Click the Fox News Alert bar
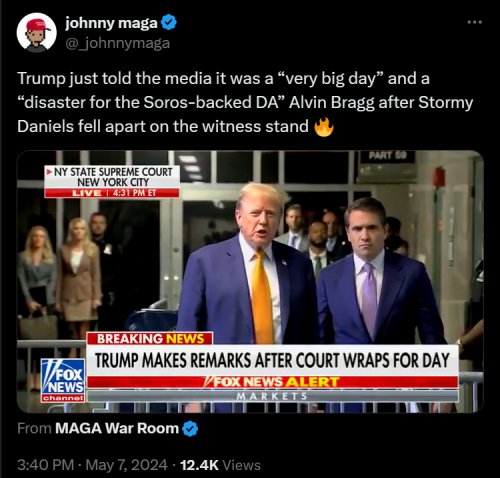 coord(273,382)
